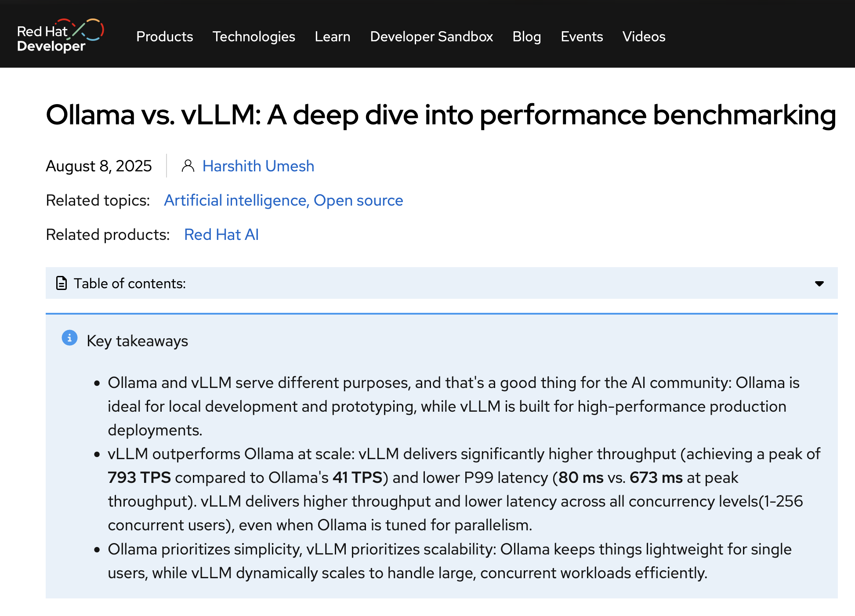Click the author person icon
This screenshot has height=616, width=855.
188,166
